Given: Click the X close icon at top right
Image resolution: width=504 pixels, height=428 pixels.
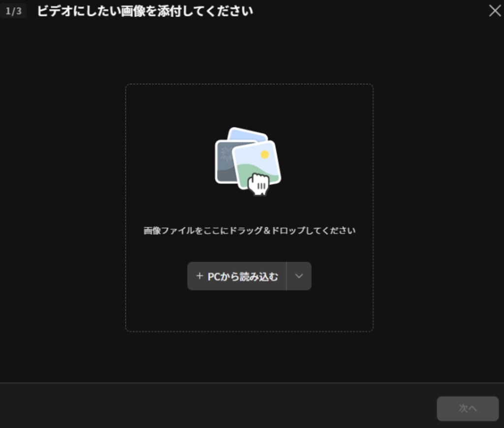Looking at the screenshot, I should coord(495,11).
